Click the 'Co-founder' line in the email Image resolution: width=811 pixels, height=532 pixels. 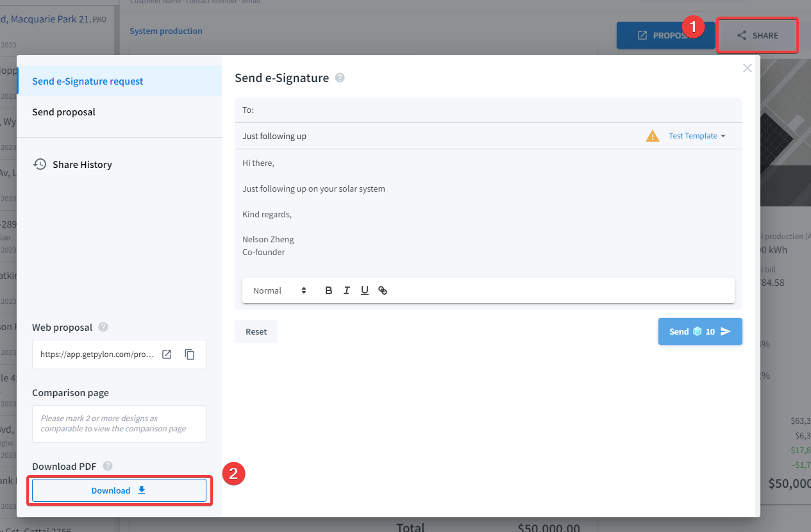263,252
